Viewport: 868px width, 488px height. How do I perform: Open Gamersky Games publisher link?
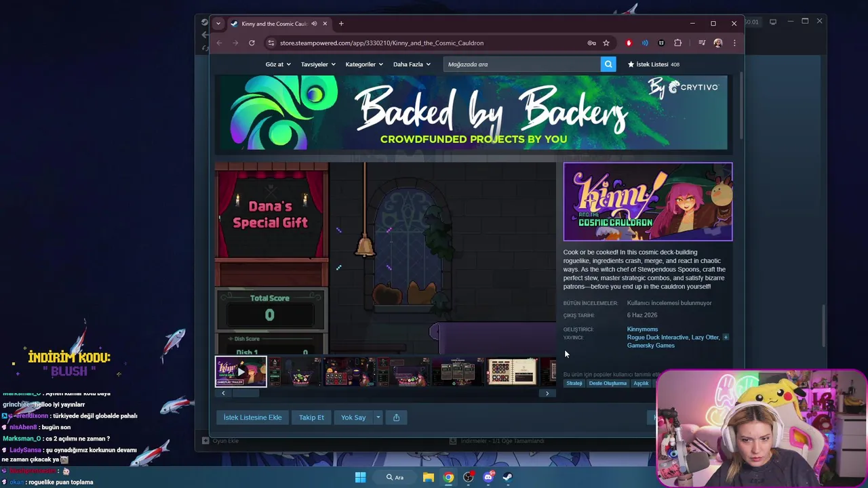pyautogui.click(x=650, y=346)
